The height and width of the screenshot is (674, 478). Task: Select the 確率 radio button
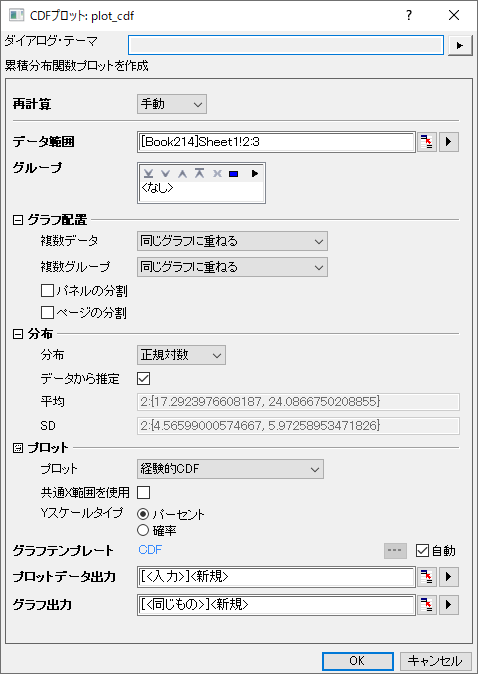pyautogui.click(x=143, y=530)
